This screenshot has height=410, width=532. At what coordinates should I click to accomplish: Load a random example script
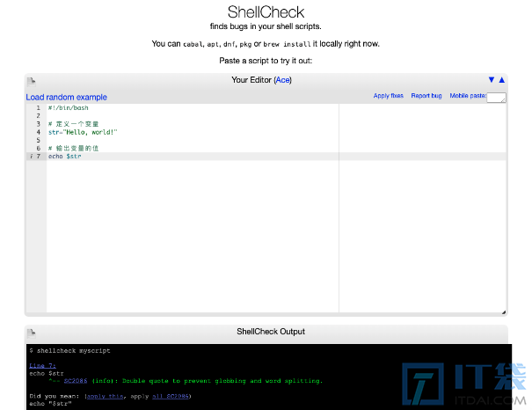67,98
